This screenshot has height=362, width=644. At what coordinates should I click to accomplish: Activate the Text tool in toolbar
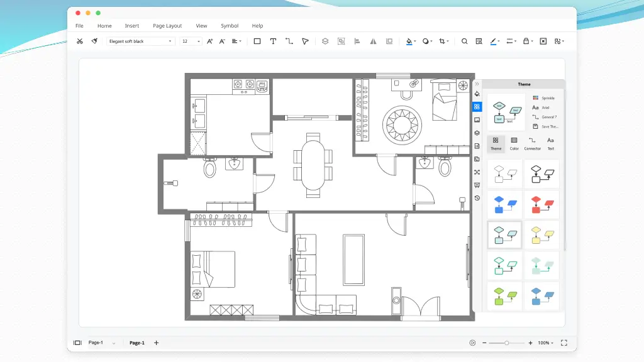coord(273,41)
